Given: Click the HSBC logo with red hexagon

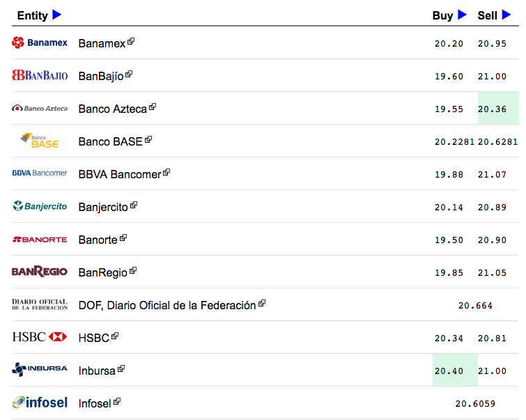Looking at the screenshot, I should pos(40,337).
